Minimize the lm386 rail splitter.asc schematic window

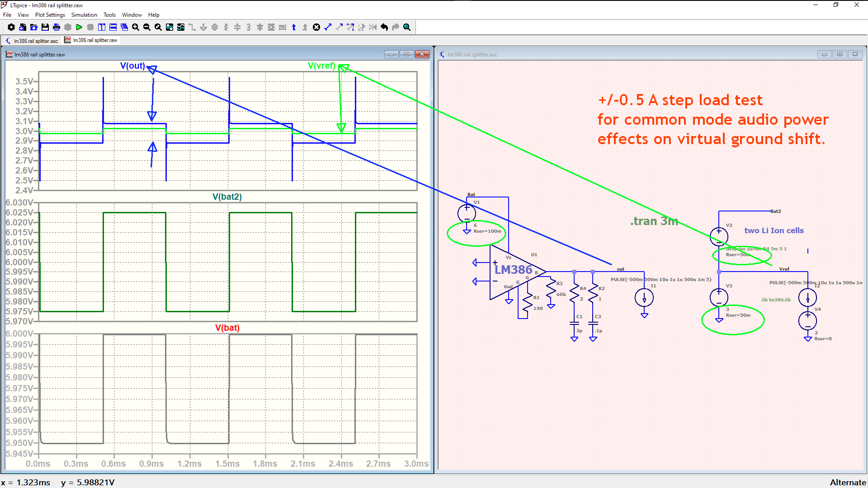(824, 54)
